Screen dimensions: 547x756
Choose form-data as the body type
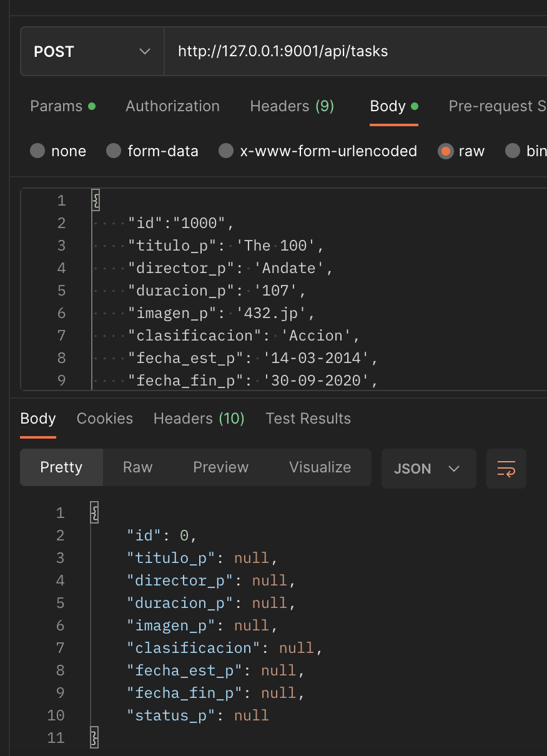[113, 151]
